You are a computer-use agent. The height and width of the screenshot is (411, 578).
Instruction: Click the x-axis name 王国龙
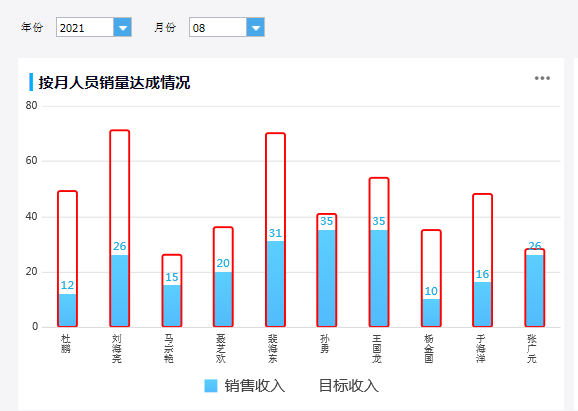tap(377, 348)
